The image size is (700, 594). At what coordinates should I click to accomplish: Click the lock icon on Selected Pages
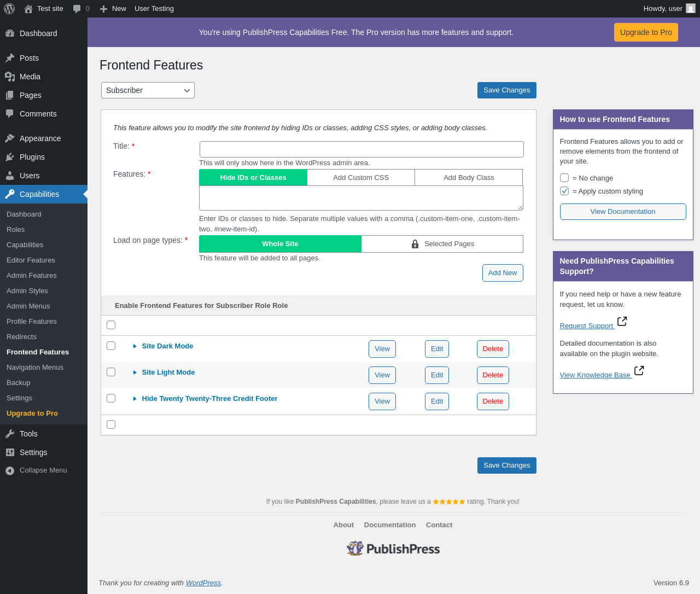point(415,244)
